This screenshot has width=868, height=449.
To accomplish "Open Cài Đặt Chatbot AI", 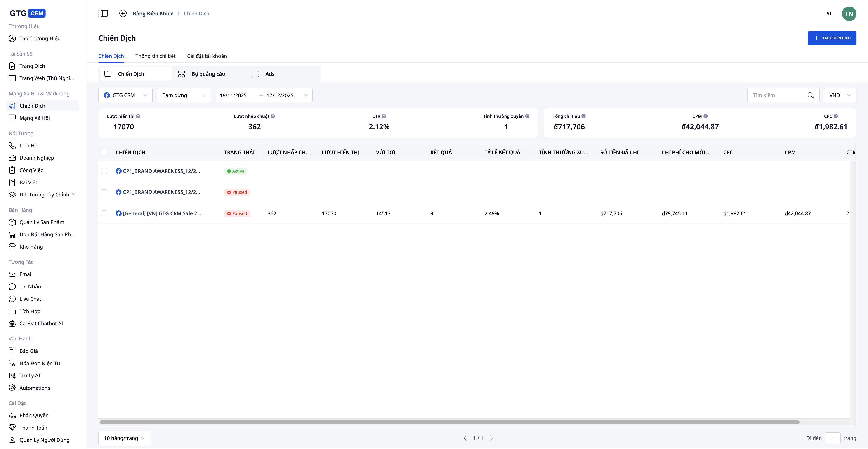I will tap(41, 324).
